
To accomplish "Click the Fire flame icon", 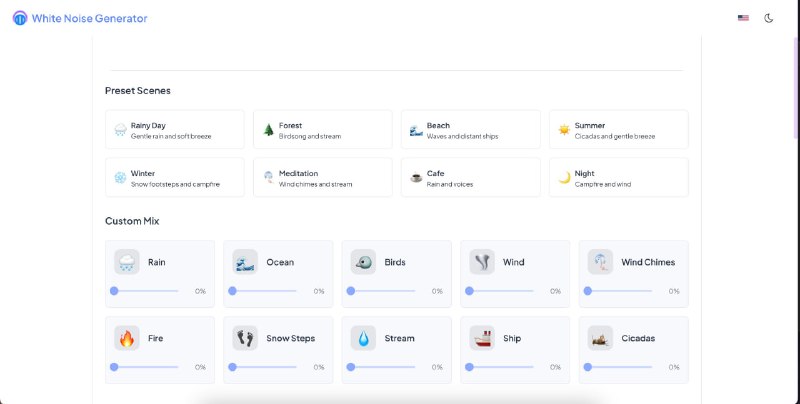I will (127, 338).
